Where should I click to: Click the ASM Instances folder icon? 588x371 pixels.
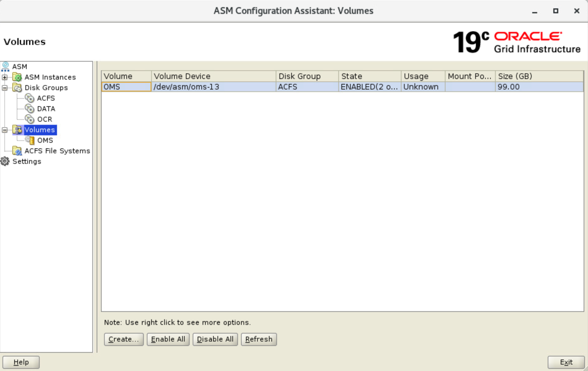17,77
